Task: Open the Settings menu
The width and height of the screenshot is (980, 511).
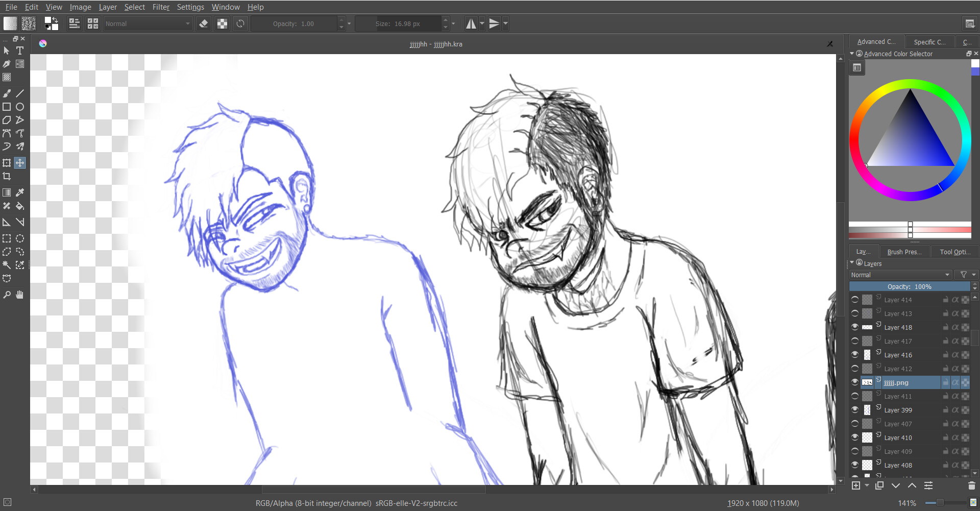Action: (190, 7)
